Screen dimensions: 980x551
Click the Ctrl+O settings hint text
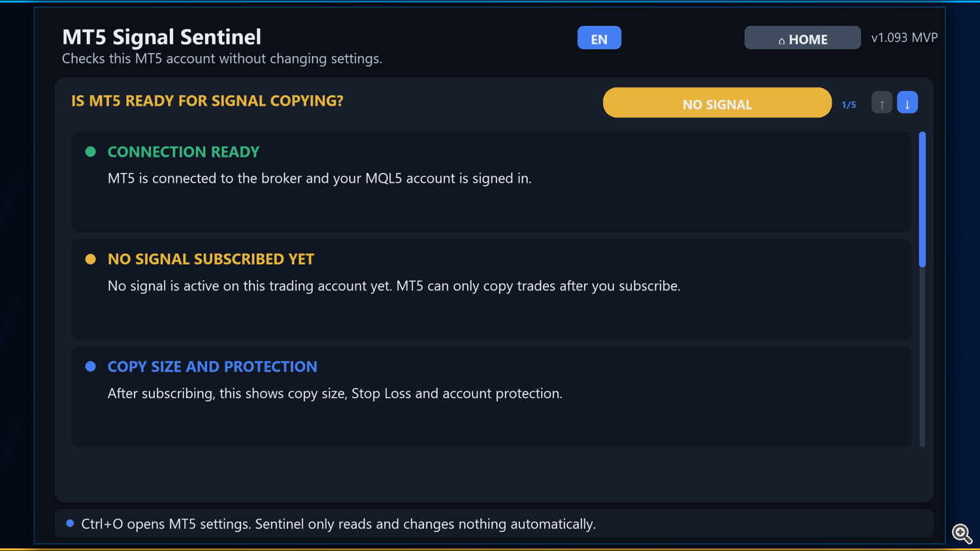coord(338,524)
